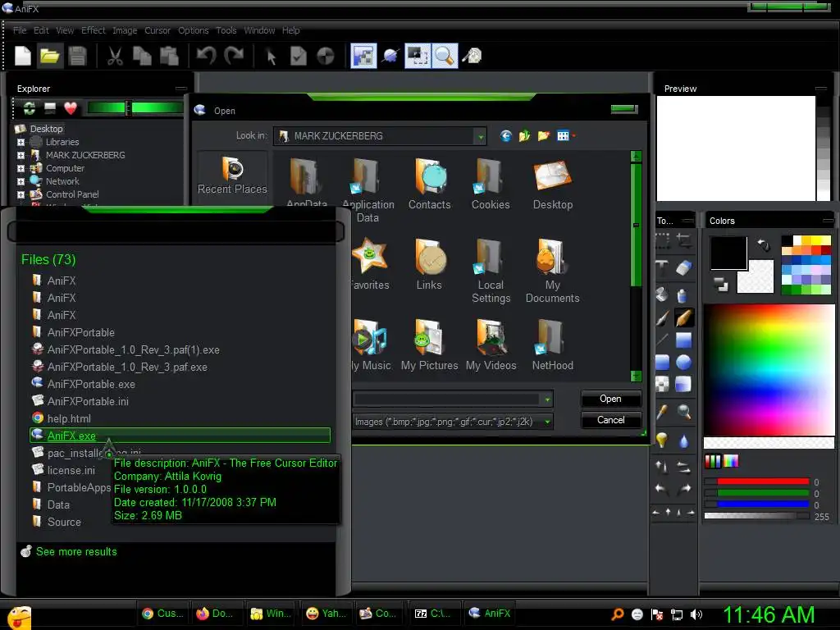The width and height of the screenshot is (840, 630).
Task: Swap the foreground and background colors
Action: 764,245
